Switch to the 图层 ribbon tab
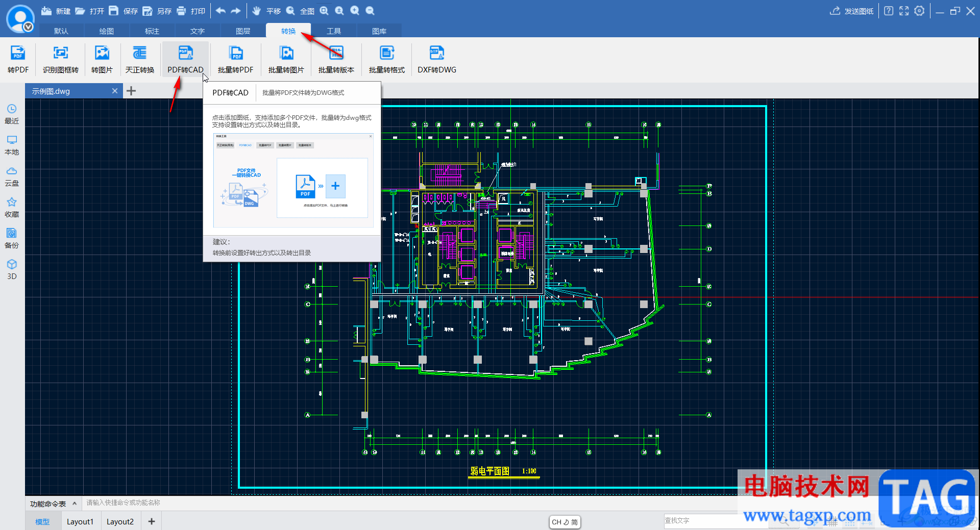This screenshot has width=980, height=530. tap(243, 31)
